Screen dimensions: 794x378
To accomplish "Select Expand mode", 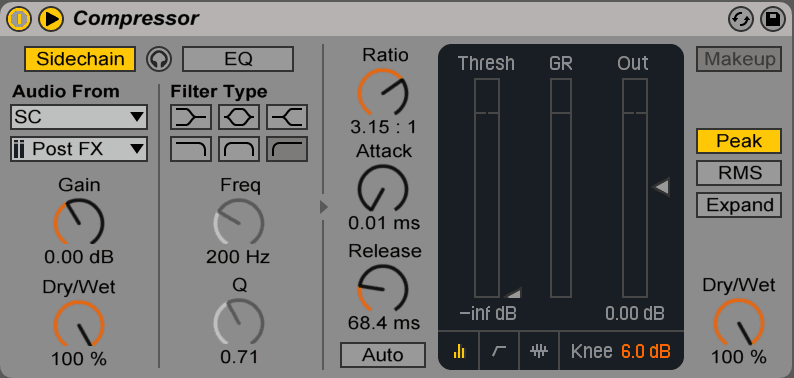I will click(739, 205).
